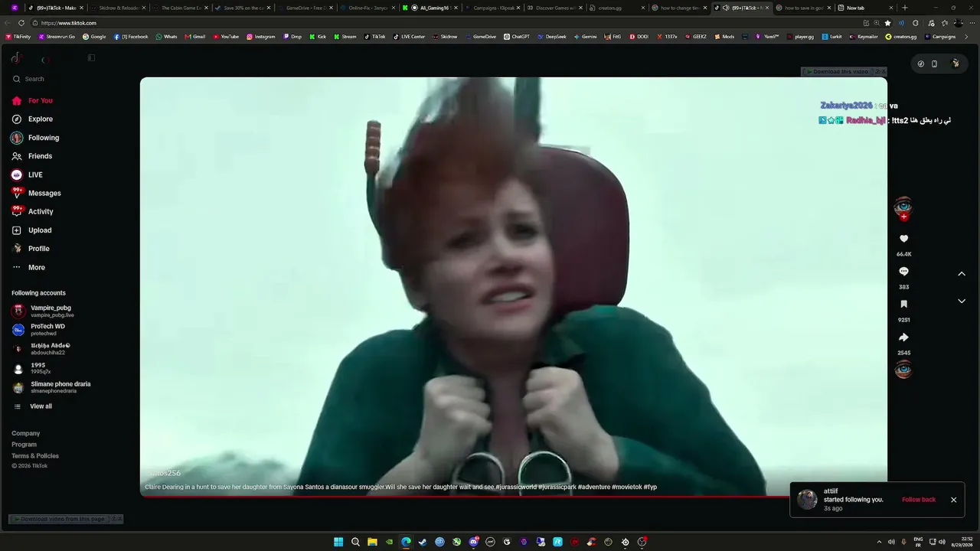Viewport: 980px width, 551px height.
Task: Switch to the creators.gg browser tab
Action: [x=617, y=8]
